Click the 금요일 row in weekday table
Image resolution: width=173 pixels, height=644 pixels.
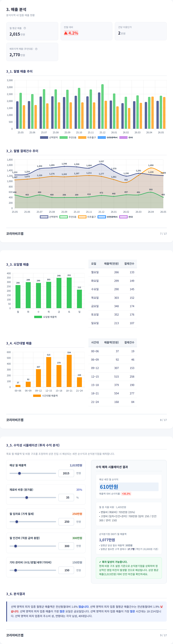(113, 306)
